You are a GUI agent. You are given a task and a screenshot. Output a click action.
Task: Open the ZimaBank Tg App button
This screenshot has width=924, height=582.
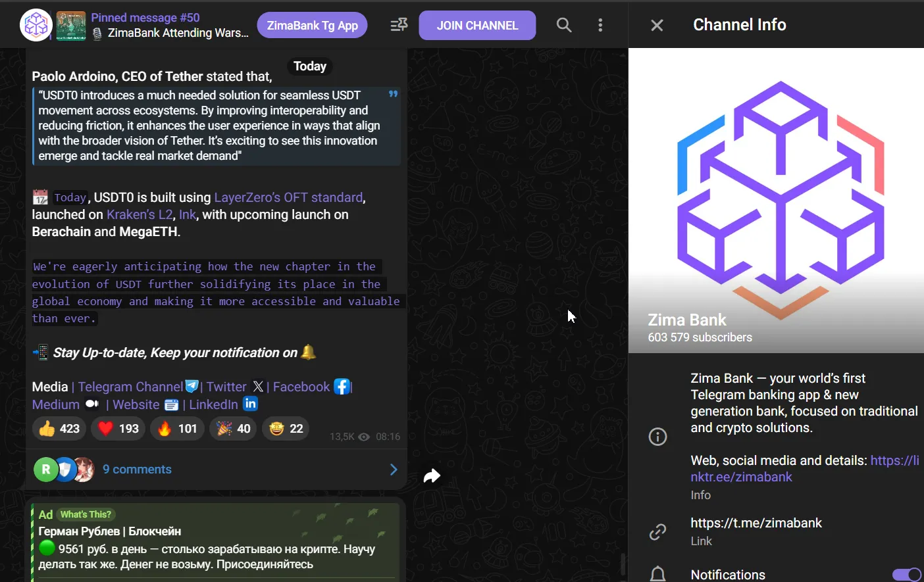(x=313, y=26)
